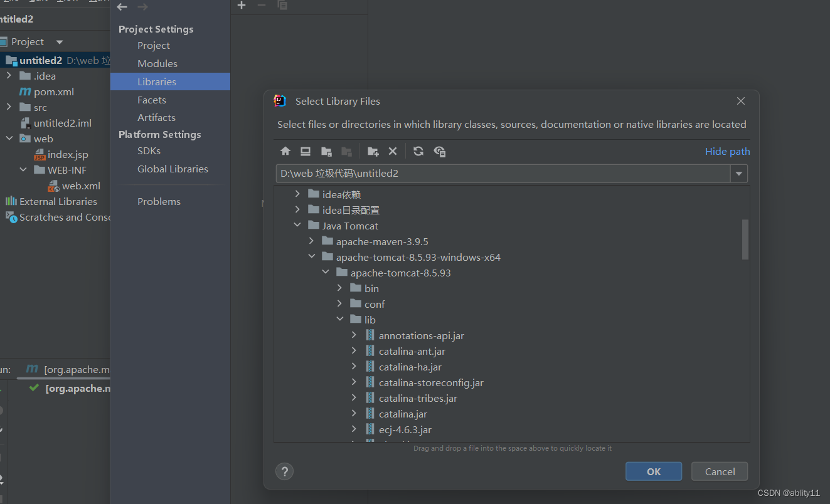Collapse apache-tomcat-8.5.93-windows-x64 folder
This screenshot has width=830, height=504.
[311, 257]
